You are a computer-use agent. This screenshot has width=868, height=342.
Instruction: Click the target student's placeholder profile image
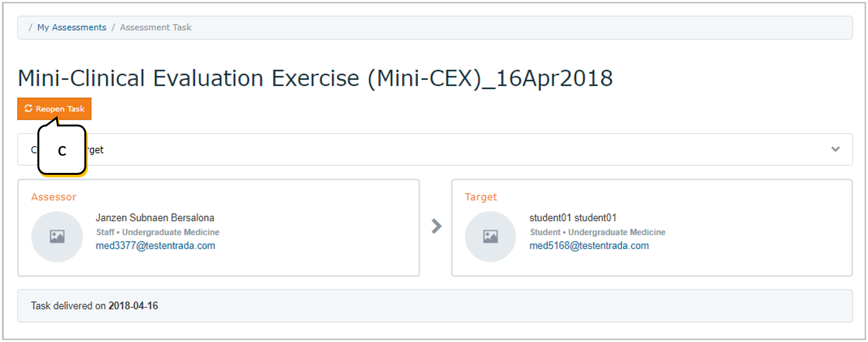(490, 237)
